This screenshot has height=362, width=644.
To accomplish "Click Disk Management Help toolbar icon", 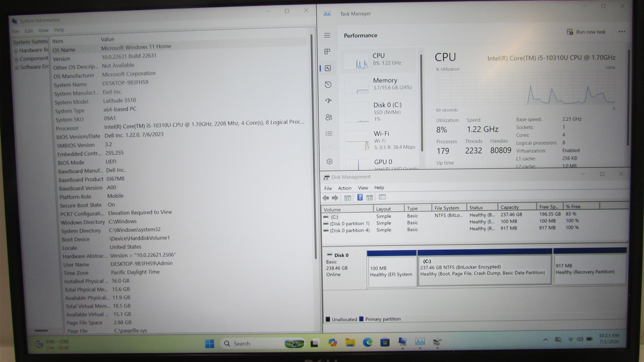I will [x=360, y=197].
